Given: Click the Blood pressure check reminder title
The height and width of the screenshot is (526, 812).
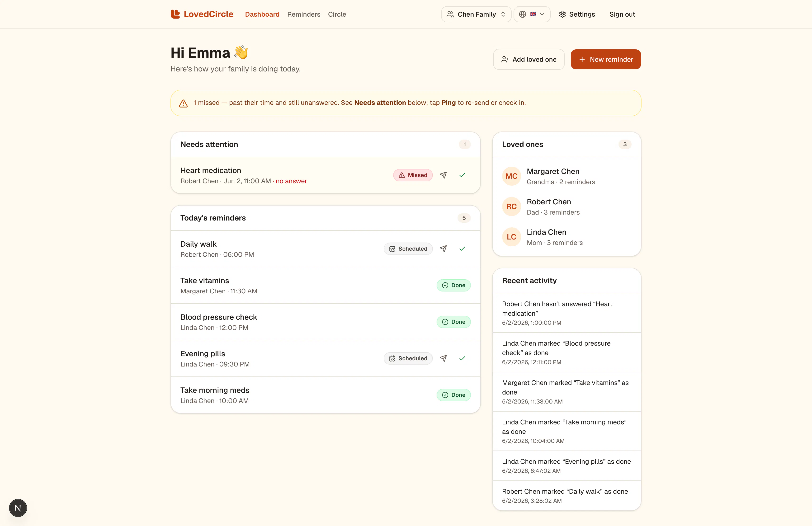Looking at the screenshot, I should pyautogui.click(x=218, y=317).
